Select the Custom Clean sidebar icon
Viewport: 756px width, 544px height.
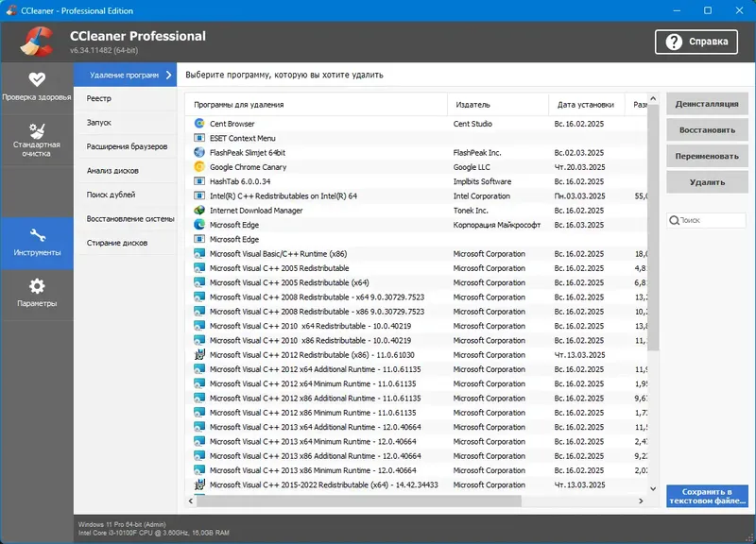click(38, 132)
